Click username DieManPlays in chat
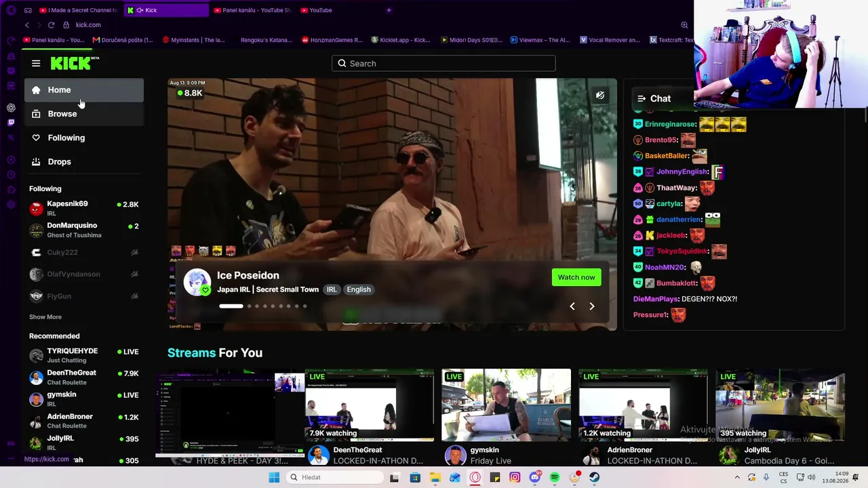 click(656, 299)
